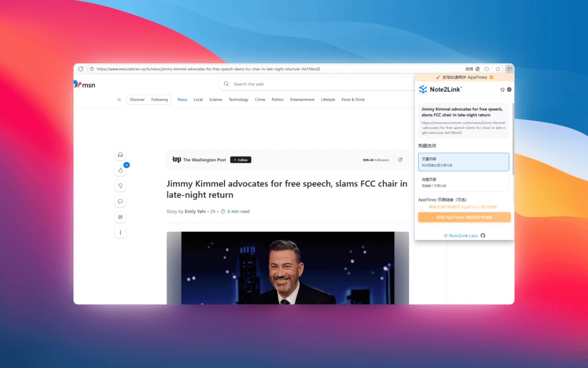
Task: Switch to the Discover tab
Action: tap(137, 99)
